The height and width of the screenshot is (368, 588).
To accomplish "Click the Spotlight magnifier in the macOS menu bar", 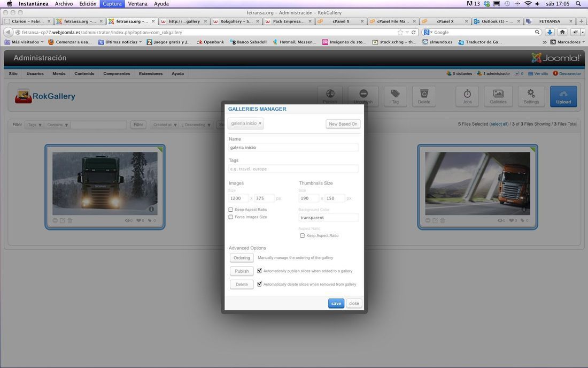I will point(578,4).
